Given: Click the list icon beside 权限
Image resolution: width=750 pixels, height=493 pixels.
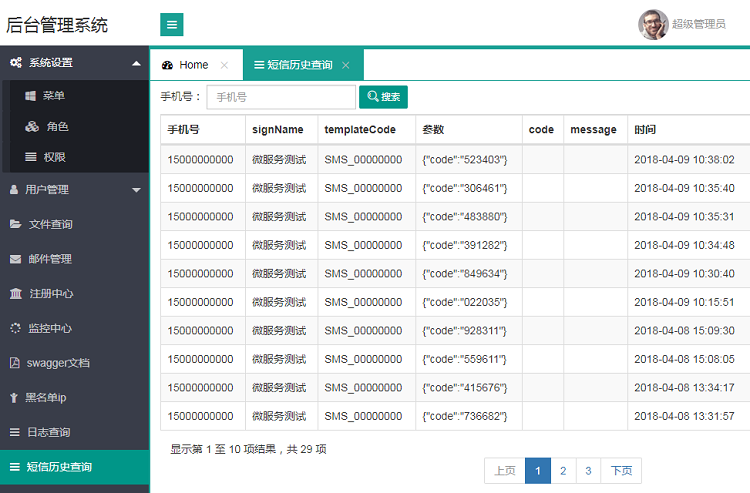Looking at the screenshot, I should pyautogui.click(x=31, y=157).
